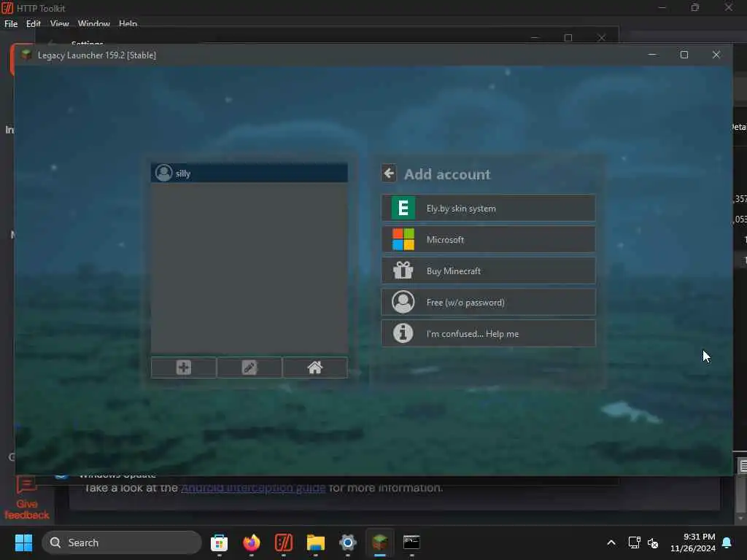Click the info circle icon

403,332
